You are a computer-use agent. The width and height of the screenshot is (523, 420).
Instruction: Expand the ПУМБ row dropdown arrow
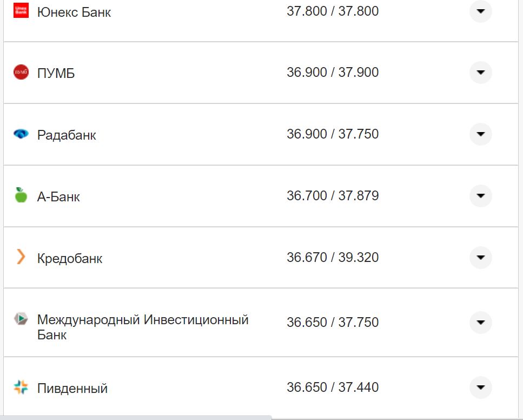click(x=480, y=73)
